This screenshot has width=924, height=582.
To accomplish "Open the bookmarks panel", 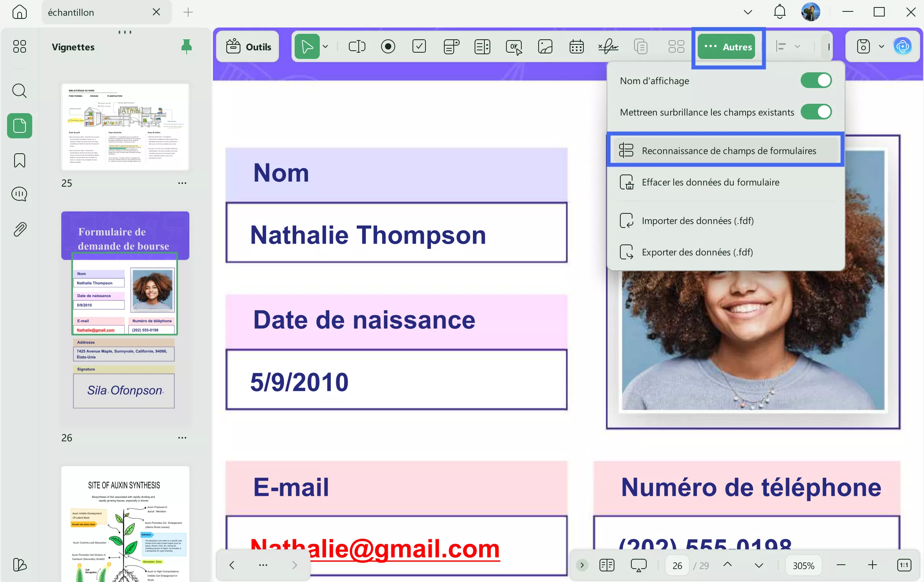I will pos(19,160).
